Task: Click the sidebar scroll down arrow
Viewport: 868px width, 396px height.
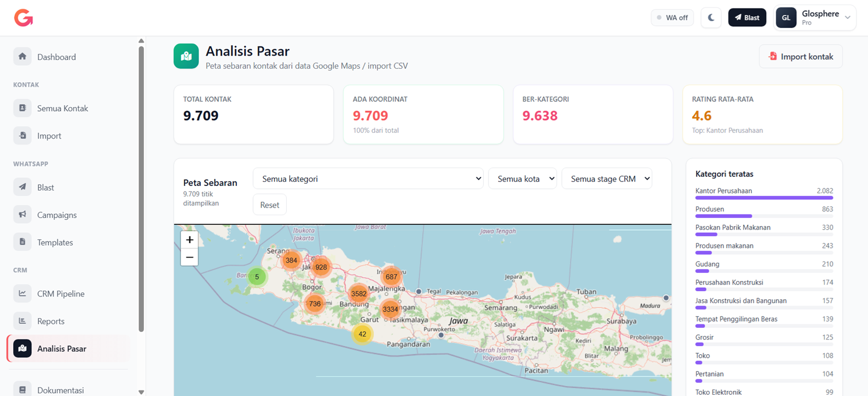Action: tap(141, 392)
